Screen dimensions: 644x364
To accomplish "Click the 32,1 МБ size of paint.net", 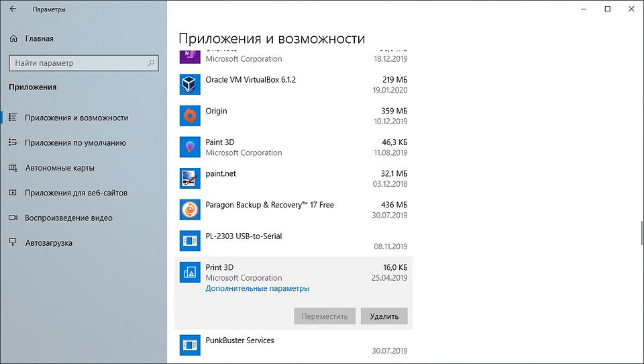I will [x=394, y=173].
